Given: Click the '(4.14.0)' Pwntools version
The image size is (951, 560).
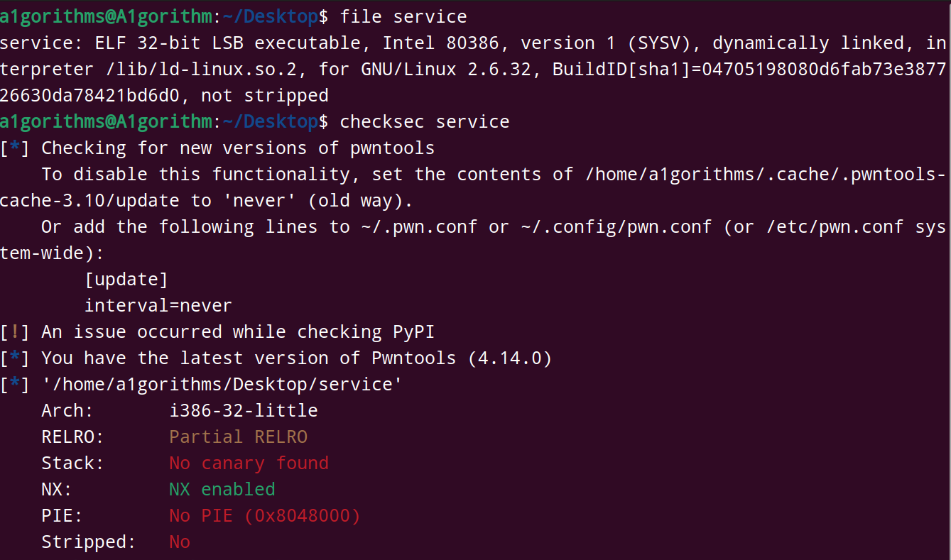Looking at the screenshot, I should pos(509,358).
